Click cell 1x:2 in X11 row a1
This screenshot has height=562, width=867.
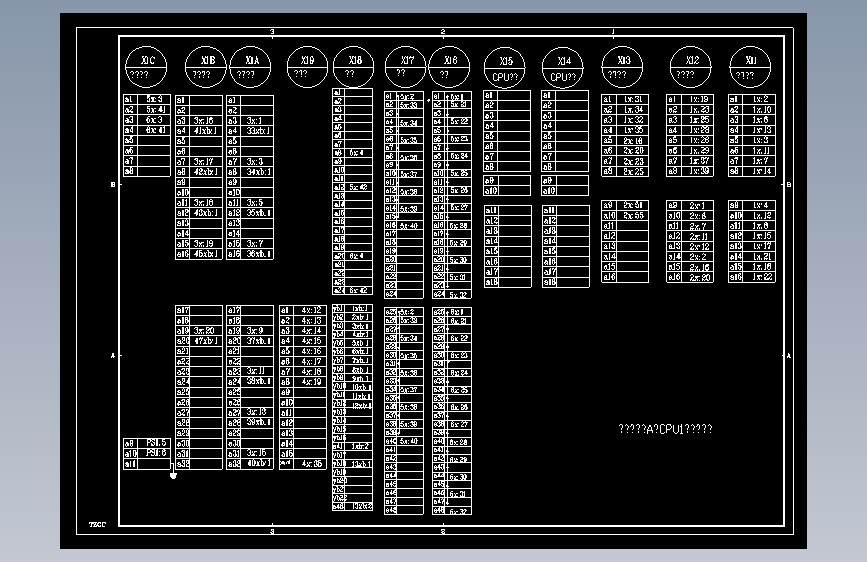tap(759, 100)
